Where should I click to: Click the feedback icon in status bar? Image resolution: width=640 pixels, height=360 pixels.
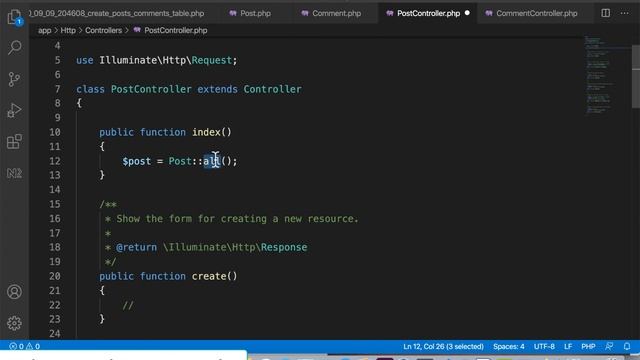click(x=609, y=347)
